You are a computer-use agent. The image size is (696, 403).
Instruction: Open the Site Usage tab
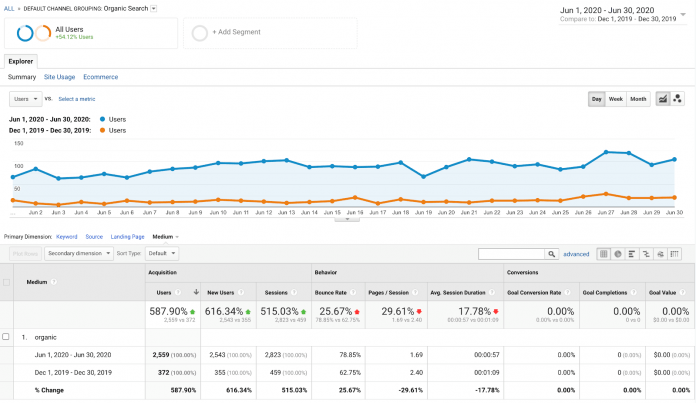point(59,77)
